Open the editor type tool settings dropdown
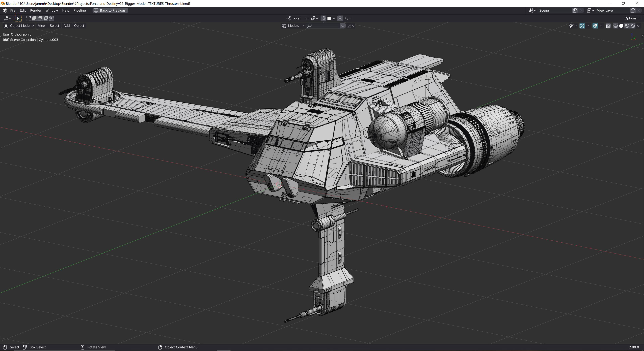Image resolution: width=644 pixels, height=351 pixels. (7, 18)
